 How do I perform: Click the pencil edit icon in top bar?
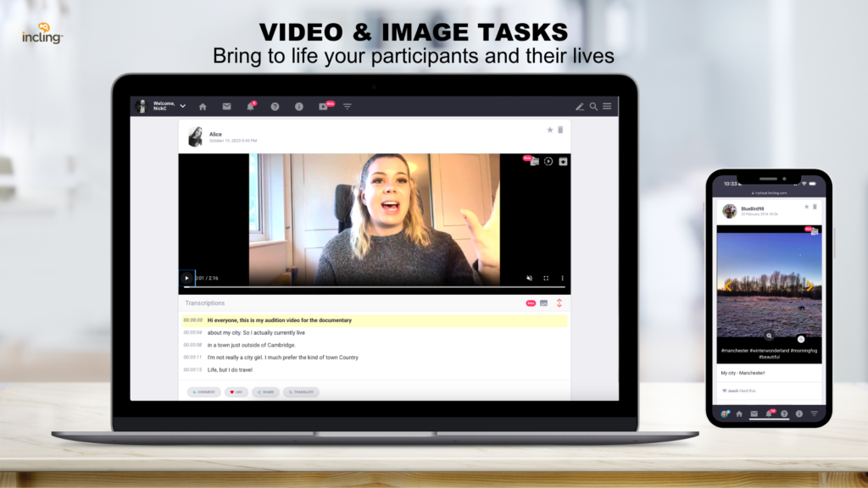[x=580, y=107]
